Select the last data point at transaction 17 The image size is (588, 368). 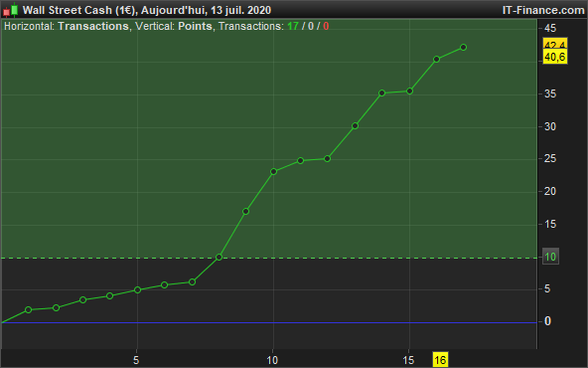tap(463, 48)
